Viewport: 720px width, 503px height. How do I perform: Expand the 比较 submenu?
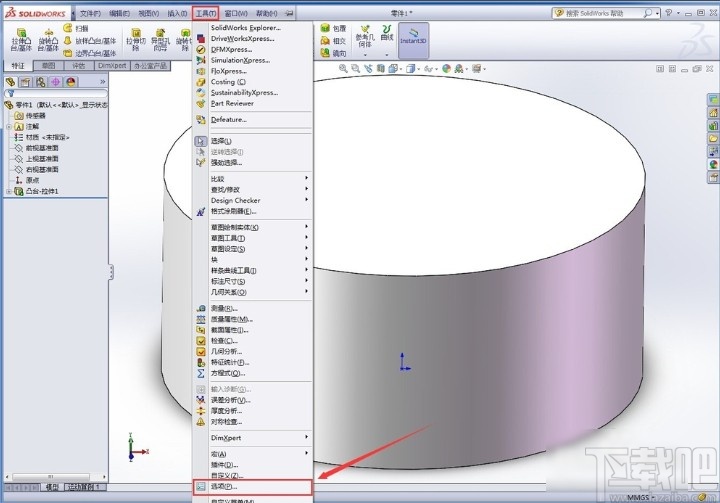tap(253, 179)
